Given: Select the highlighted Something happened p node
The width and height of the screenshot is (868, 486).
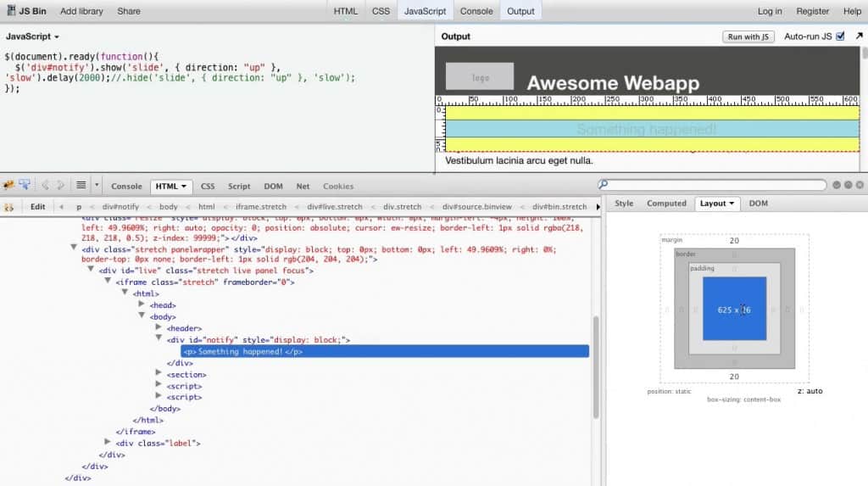Looking at the screenshot, I should [x=385, y=351].
